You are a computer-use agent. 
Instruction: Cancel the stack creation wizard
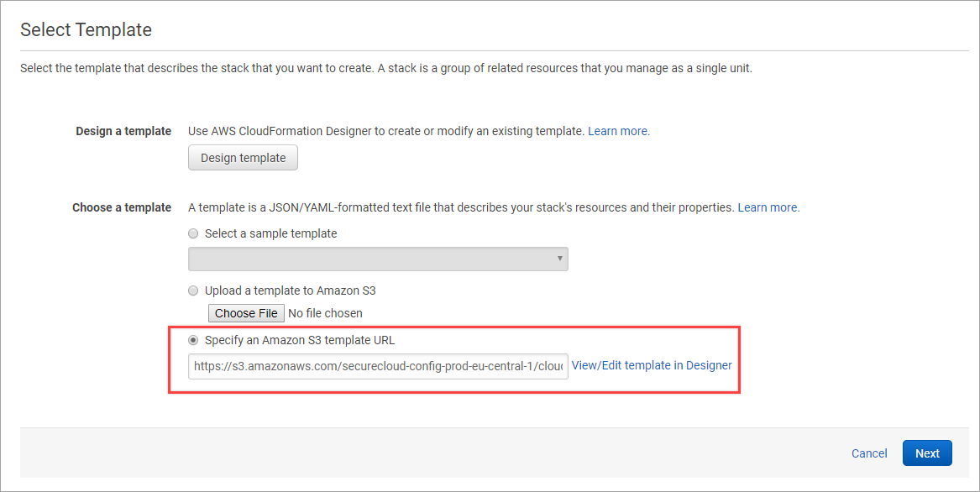coord(869,453)
